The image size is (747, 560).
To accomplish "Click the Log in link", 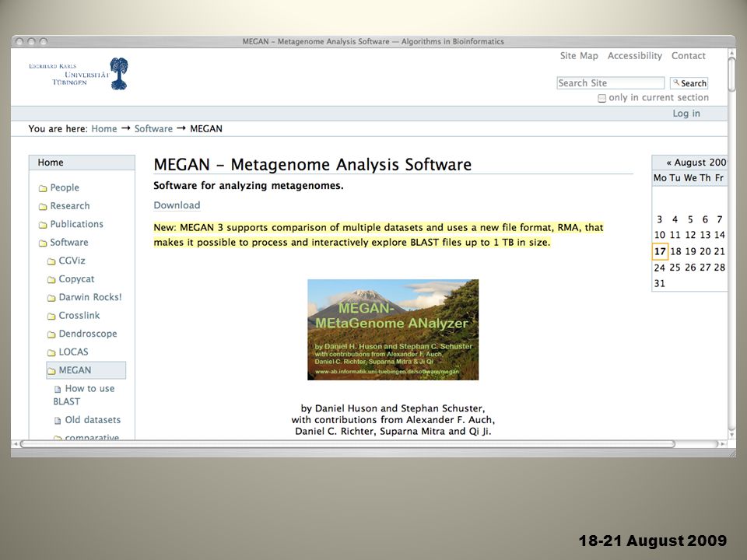I will [x=686, y=114].
